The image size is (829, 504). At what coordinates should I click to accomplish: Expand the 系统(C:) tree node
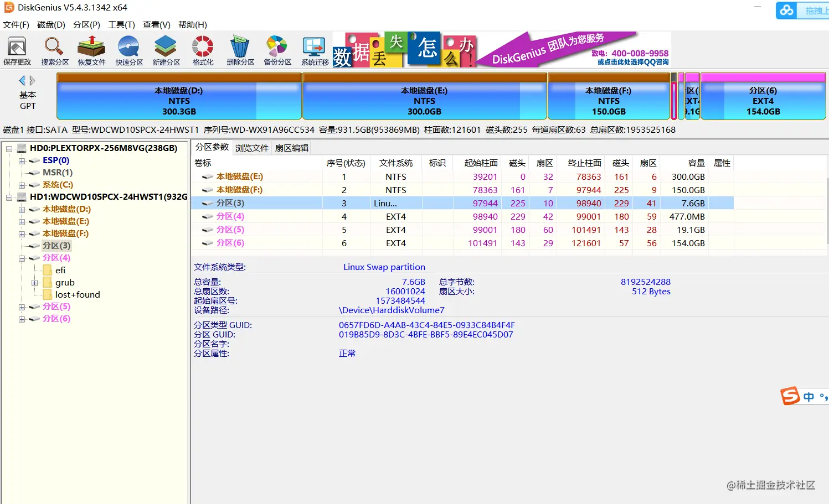coord(22,185)
